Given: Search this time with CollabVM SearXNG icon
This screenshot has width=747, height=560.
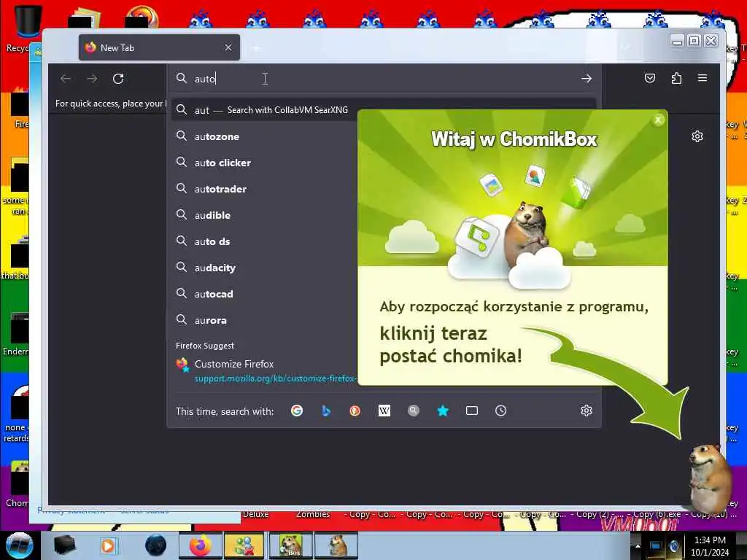Looking at the screenshot, I should (414, 411).
